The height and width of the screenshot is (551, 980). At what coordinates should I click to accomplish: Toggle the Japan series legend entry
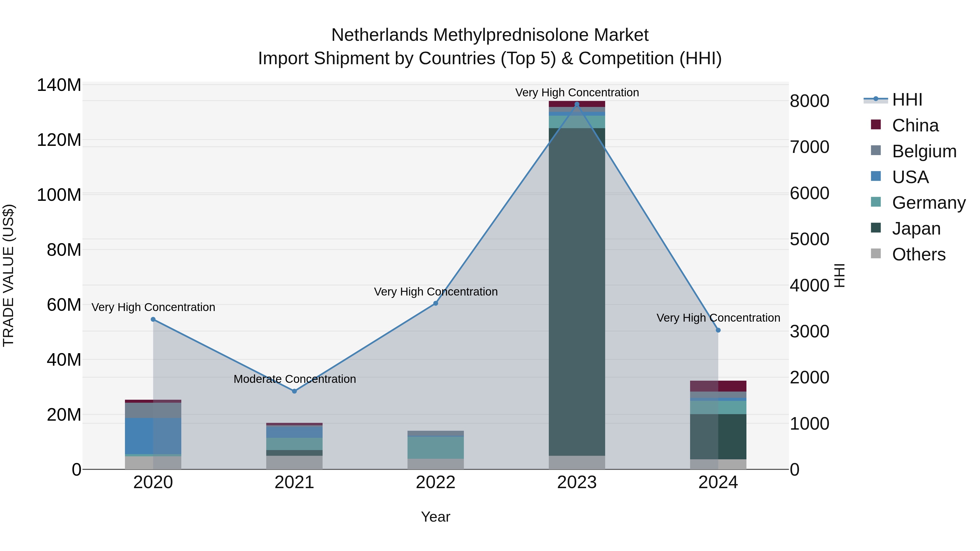(905, 229)
